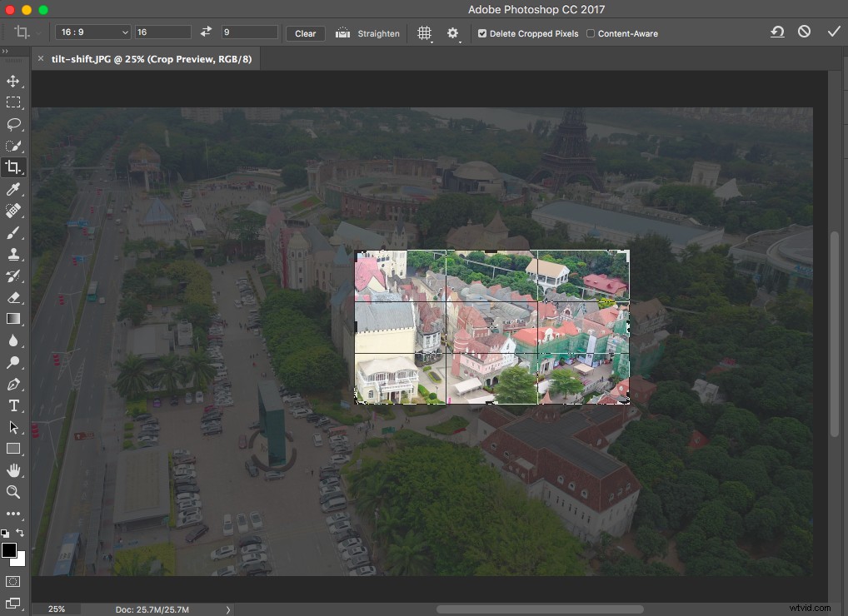Select the Move tool

tap(13, 81)
